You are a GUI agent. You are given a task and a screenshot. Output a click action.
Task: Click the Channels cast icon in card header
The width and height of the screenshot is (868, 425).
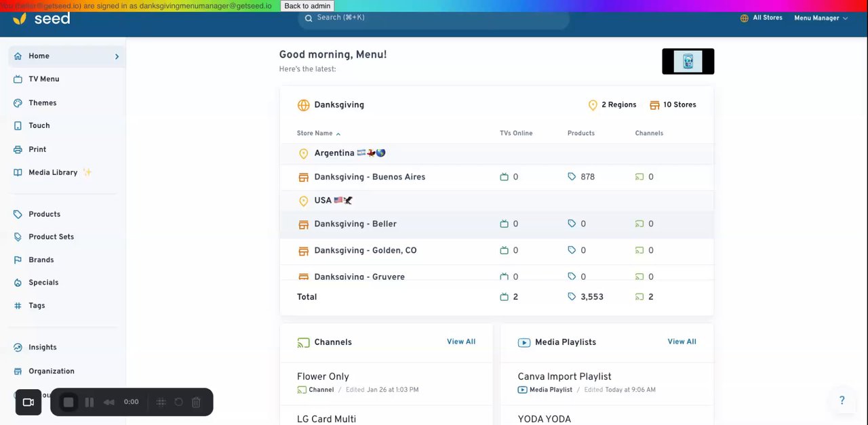(303, 343)
